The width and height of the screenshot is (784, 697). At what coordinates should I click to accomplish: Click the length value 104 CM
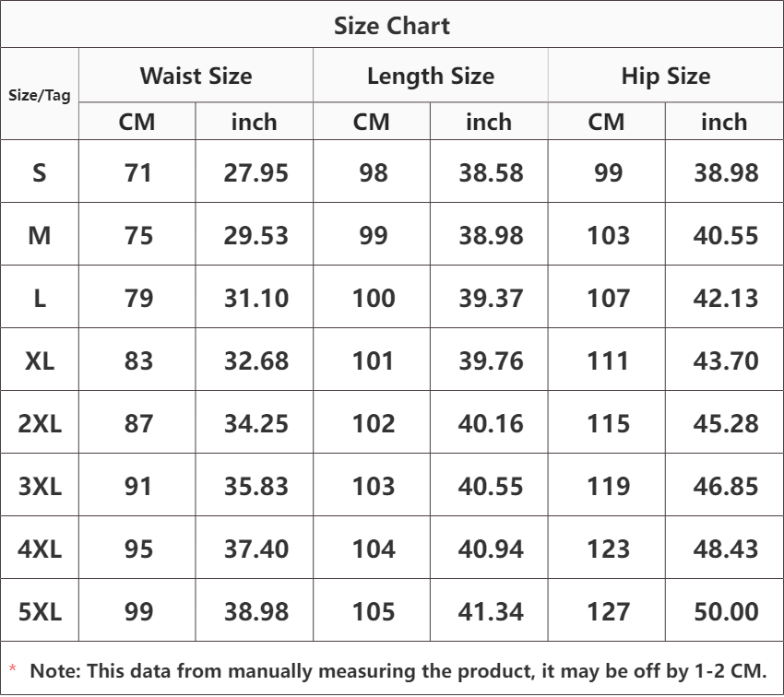tap(374, 549)
